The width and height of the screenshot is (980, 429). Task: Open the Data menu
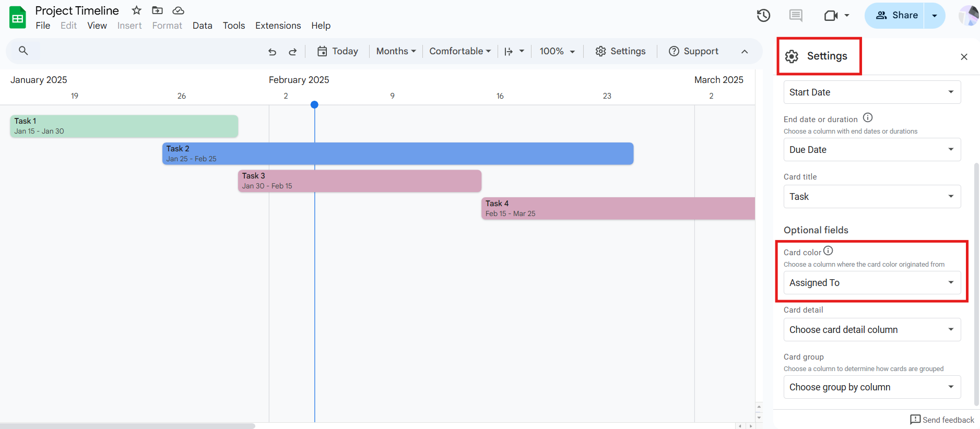click(x=202, y=26)
